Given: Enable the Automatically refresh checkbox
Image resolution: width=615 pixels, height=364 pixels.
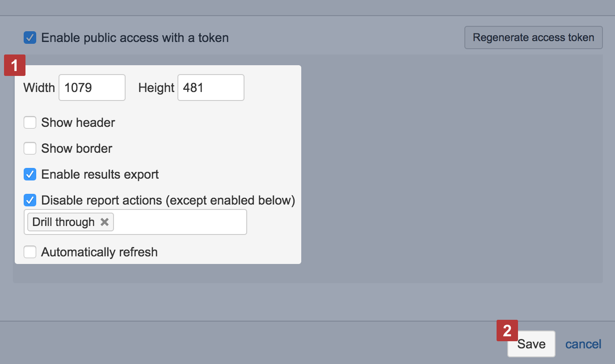Looking at the screenshot, I should [x=30, y=252].
